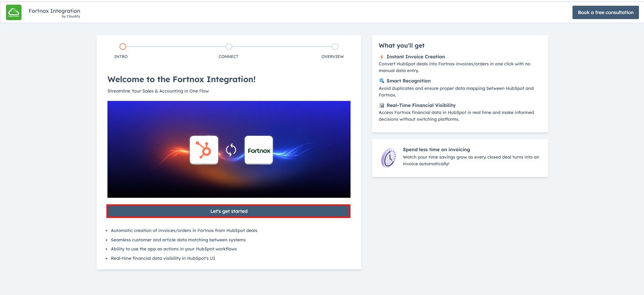Click 'Watch your time savings grow' description
This screenshot has width=644, height=295.
click(471, 160)
